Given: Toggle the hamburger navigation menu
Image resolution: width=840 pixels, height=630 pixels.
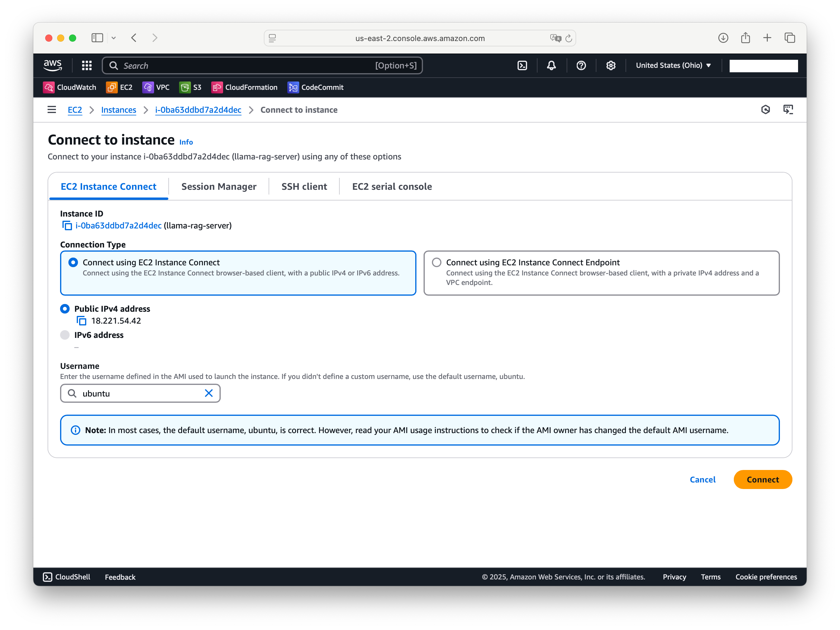Looking at the screenshot, I should (x=52, y=110).
